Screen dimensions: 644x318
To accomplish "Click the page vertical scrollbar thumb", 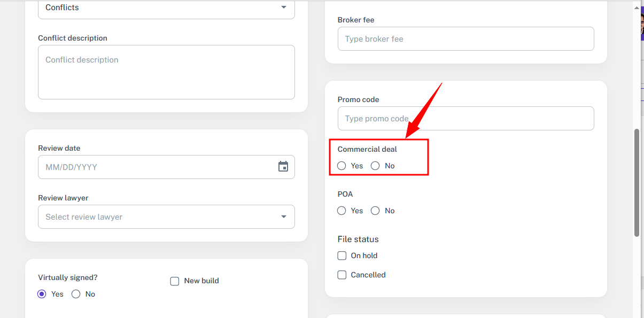I will pos(637,182).
